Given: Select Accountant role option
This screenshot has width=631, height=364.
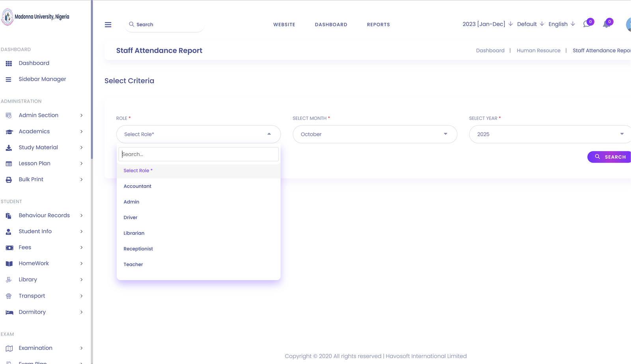Looking at the screenshot, I should pos(137,186).
